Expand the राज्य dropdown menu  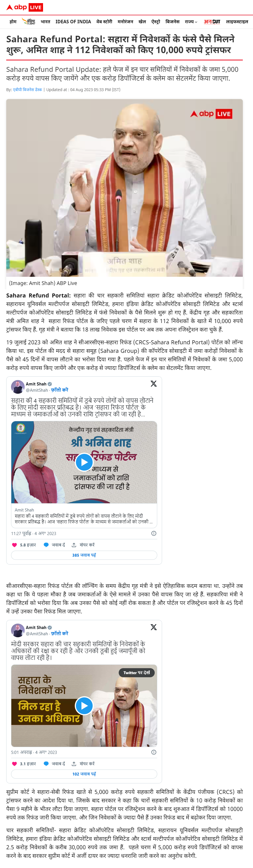[191, 22]
